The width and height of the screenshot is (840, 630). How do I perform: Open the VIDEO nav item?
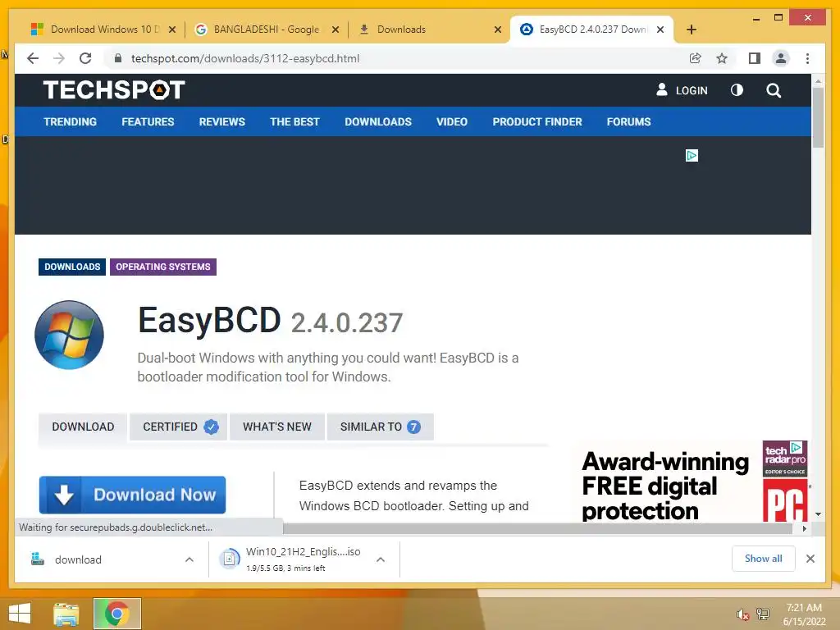(452, 121)
